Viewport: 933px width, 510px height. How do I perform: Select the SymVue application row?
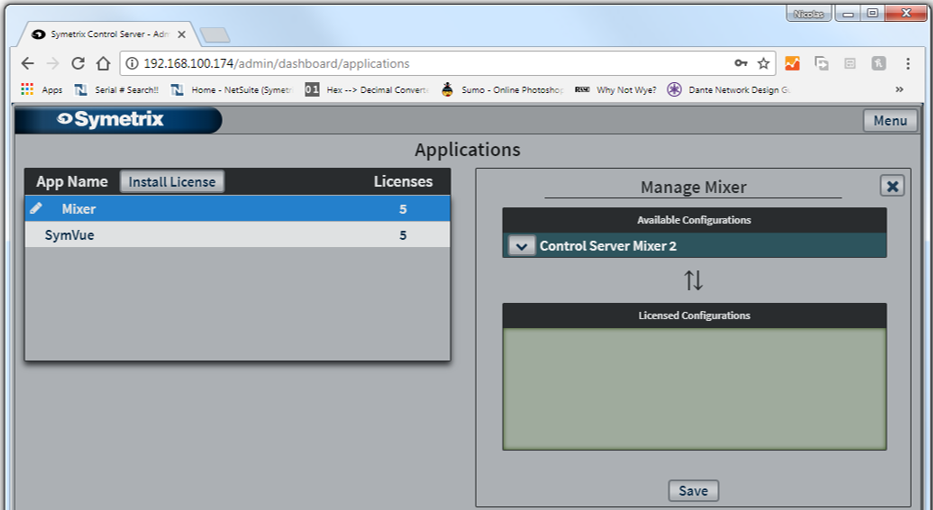(x=237, y=235)
